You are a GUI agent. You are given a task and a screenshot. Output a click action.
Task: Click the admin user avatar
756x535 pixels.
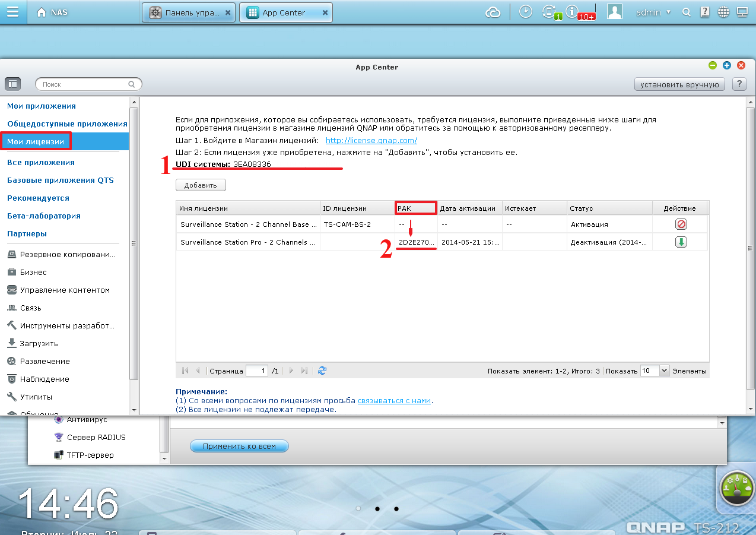coord(615,12)
